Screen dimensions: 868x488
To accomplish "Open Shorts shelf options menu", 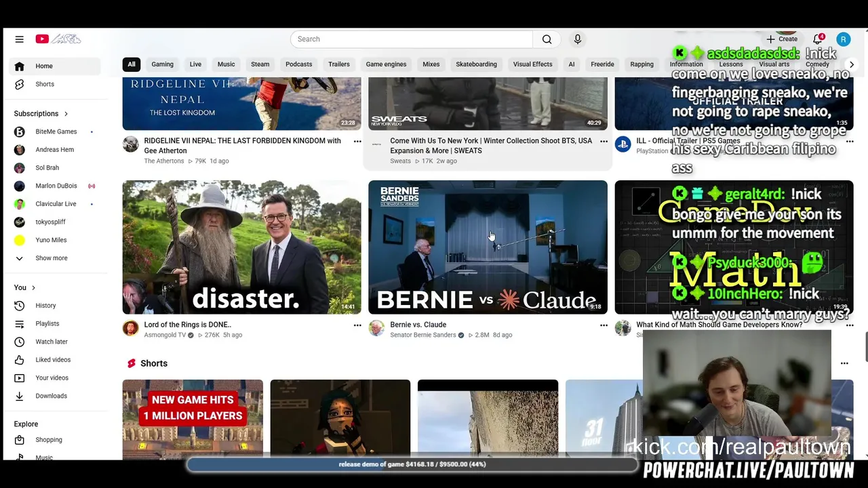I will pos(844,363).
